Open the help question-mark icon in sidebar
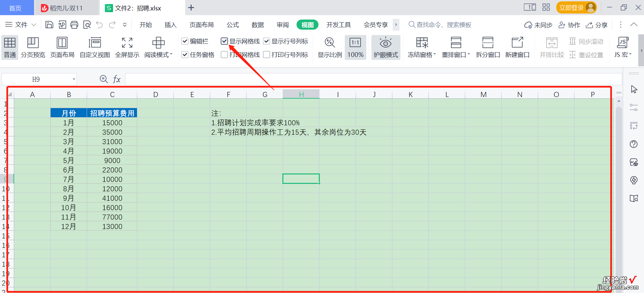 pos(634,144)
